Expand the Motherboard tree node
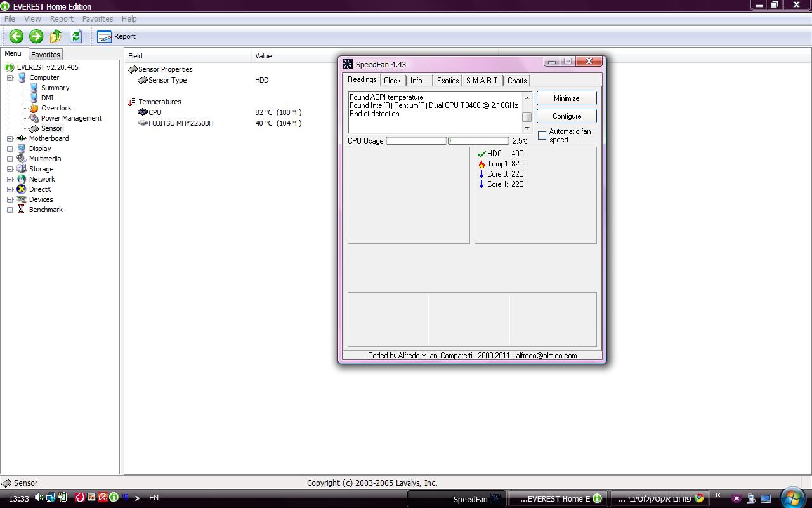This screenshot has width=812, height=508. (x=10, y=138)
